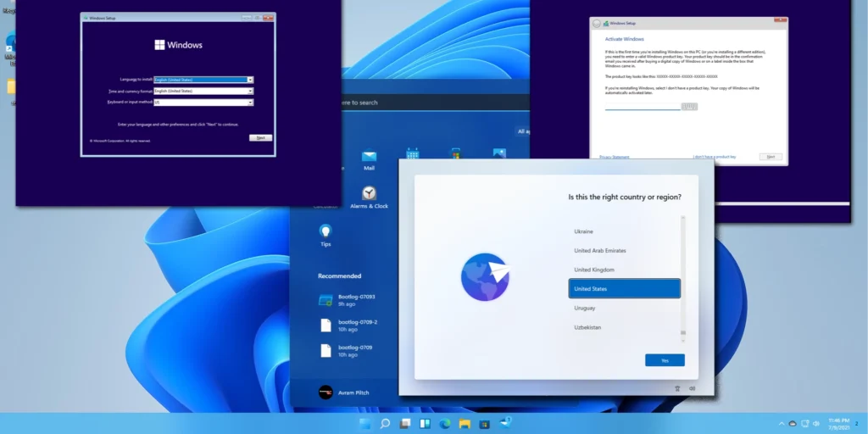
Task: Select United Arab Emirates in the country list
Action: pos(624,251)
